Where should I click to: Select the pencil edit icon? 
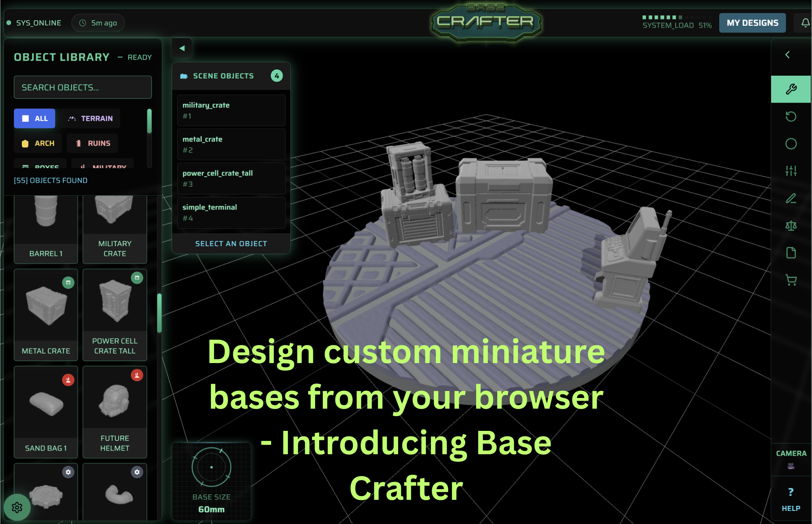[791, 198]
